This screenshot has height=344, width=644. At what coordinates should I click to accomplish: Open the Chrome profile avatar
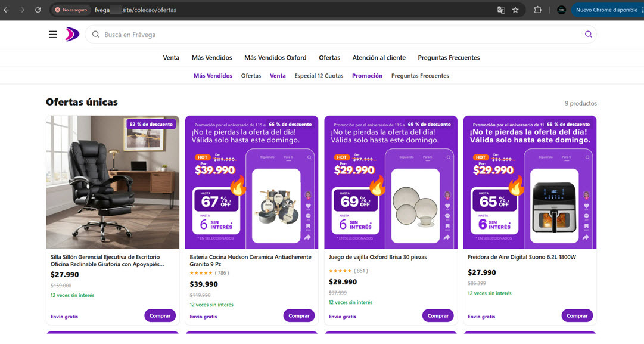[x=561, y=10]
